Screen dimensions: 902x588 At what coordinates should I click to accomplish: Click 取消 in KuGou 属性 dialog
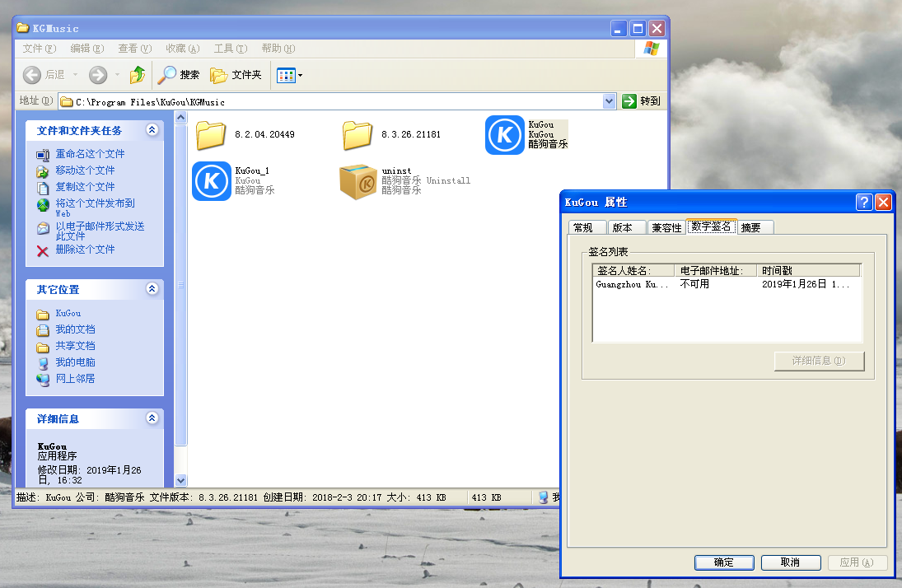tap(791, 562)
